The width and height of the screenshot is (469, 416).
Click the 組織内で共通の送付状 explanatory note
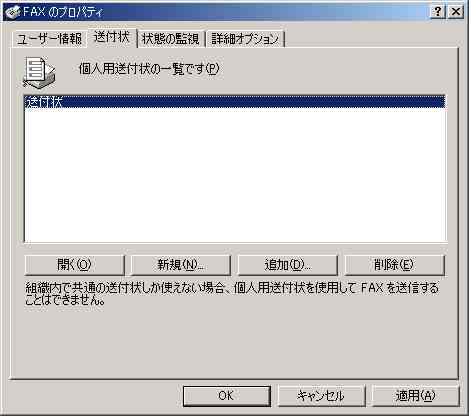click(x=232, y=294)
